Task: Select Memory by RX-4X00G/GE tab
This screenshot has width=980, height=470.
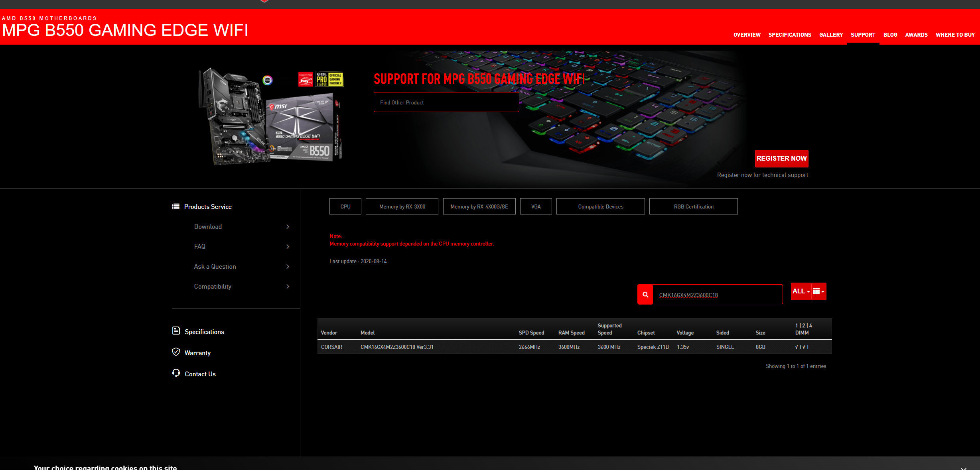Action: [x=479, y=206]
